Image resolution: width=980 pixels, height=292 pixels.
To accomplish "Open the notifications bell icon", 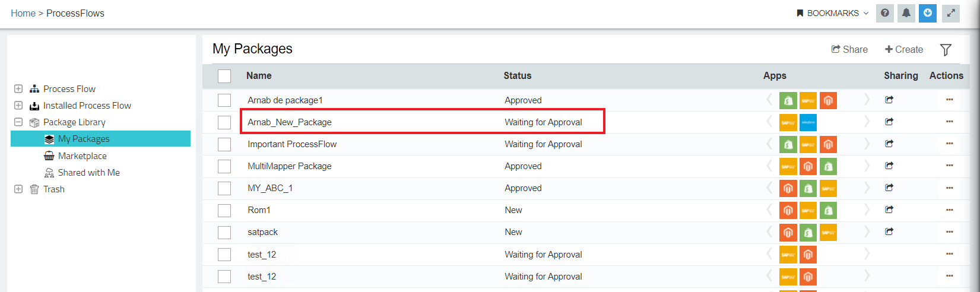I will click(906, 13).
